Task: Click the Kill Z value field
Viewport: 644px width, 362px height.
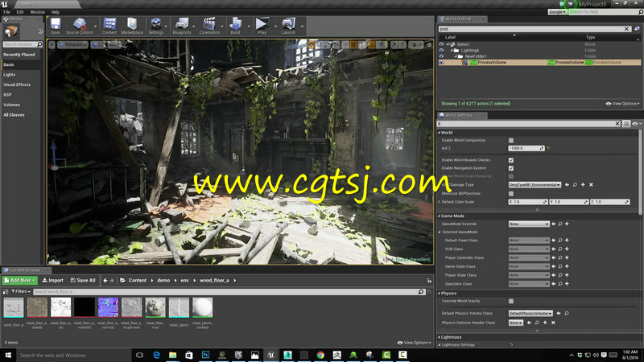Action: [526, 148]
